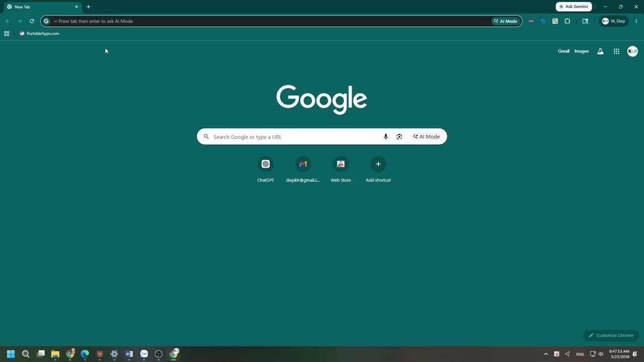Open the Hi, Diep profile button
Image resolution: width=644 pixels, height=362 pixels.
coord(613,21)
